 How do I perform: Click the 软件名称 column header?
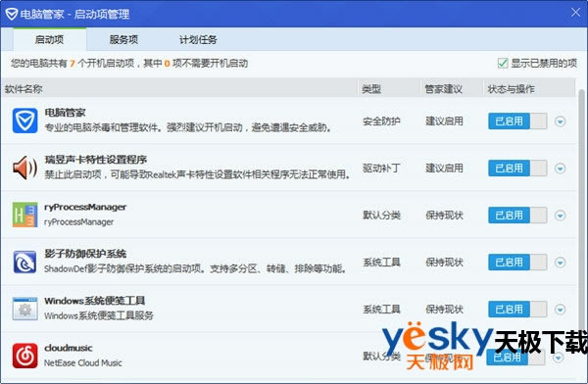pos(179,89)
